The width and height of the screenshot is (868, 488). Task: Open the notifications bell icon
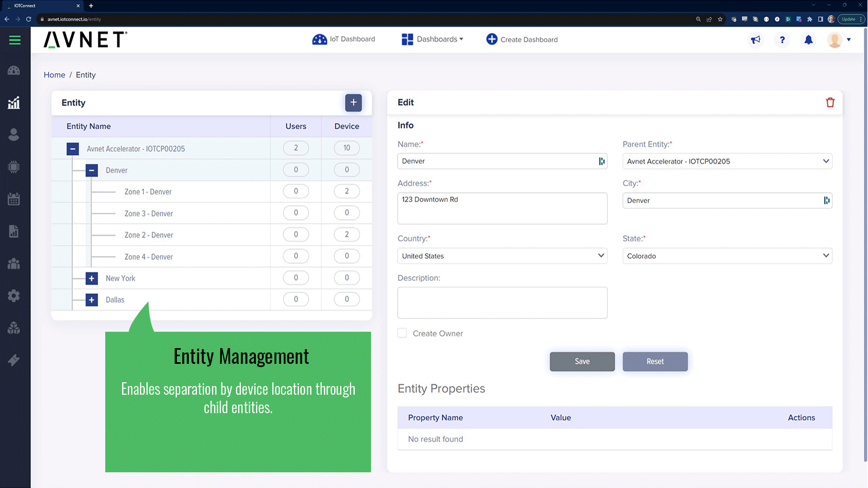coord(808,40)
